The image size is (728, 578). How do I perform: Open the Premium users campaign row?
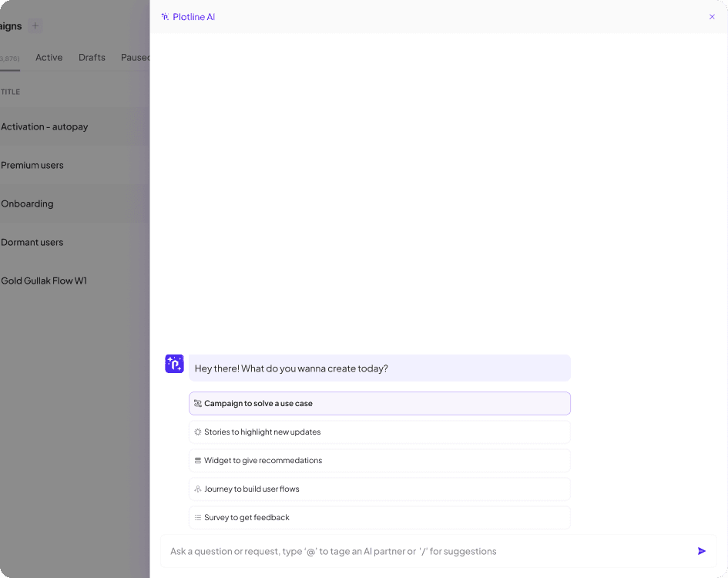pyautogui.click(x=75, y=166)
